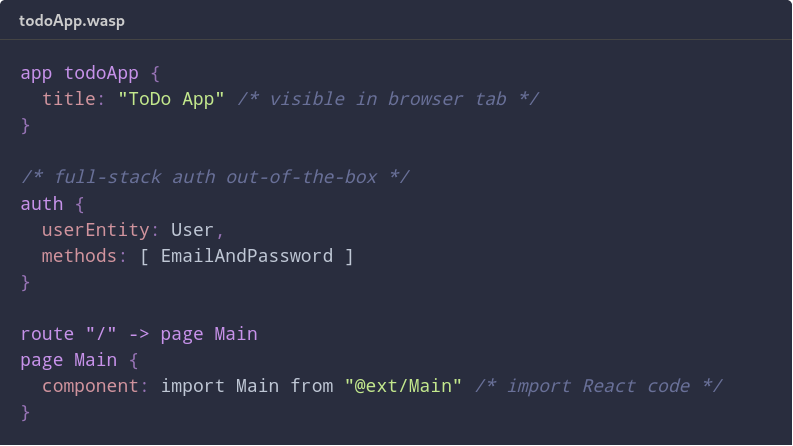Click the full-stack auth comment line
The width and height of the screenshot is (793, 446).
(x=215, y=177)
